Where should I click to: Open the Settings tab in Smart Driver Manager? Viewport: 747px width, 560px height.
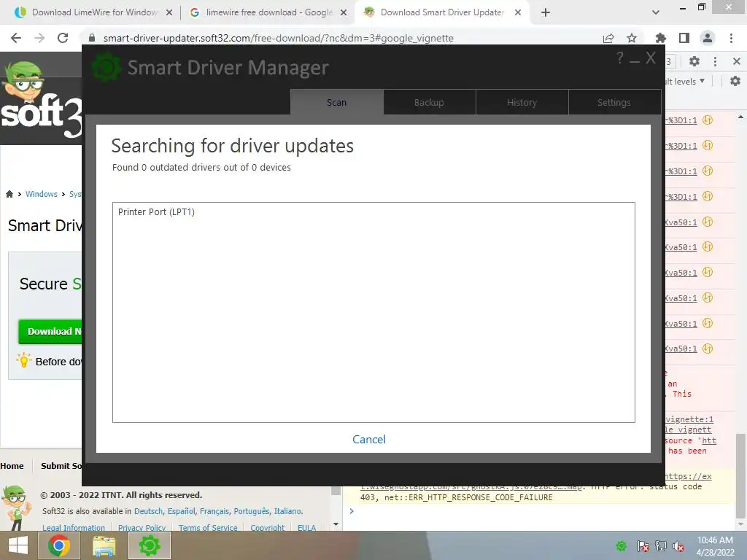click(x=614, y=102)
